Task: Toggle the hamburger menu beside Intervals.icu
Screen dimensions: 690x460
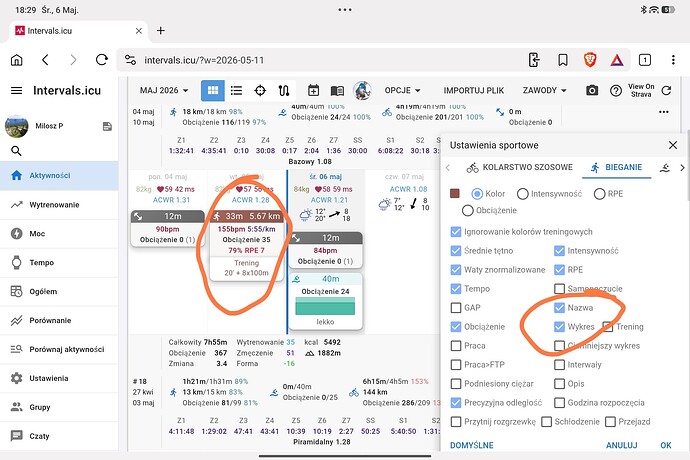Action: (16, 91)
